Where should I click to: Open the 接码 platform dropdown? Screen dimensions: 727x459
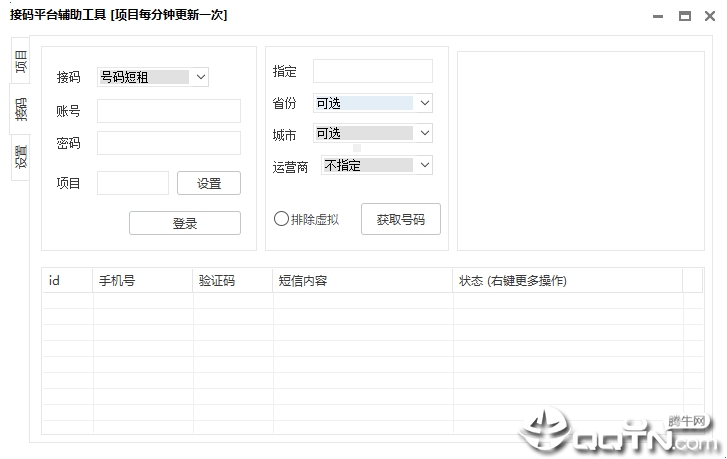point(153,77)
